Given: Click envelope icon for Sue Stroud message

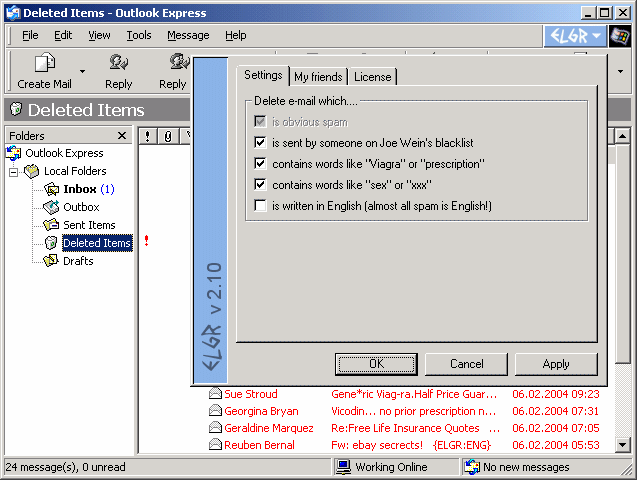Looking at the screenshot, I should (x=215, y=394).
